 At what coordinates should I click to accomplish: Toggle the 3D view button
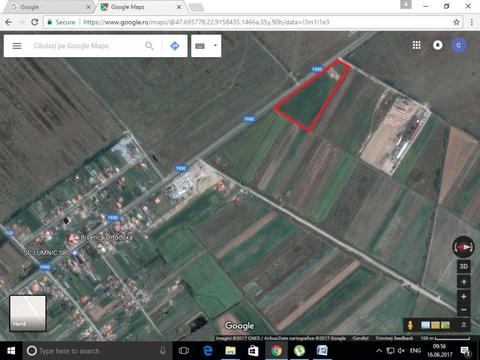pyautogui.click(x=464, y=266)
